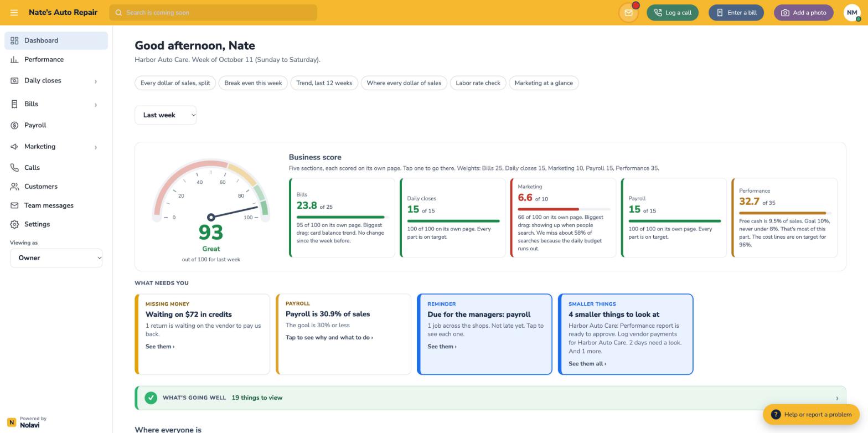The height and width of the screenshot is (433, 868).
Task: Click Tap to see why and what to do
Action: point(329,338)
